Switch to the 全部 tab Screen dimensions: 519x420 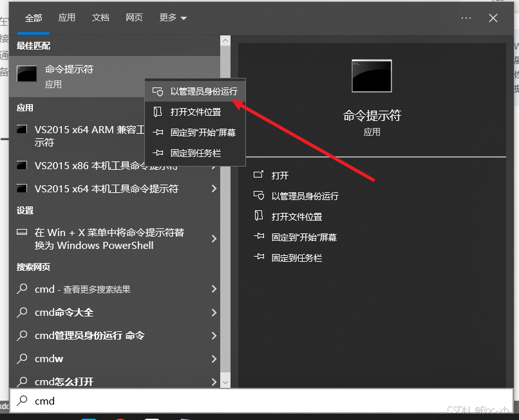click(33, 18)
